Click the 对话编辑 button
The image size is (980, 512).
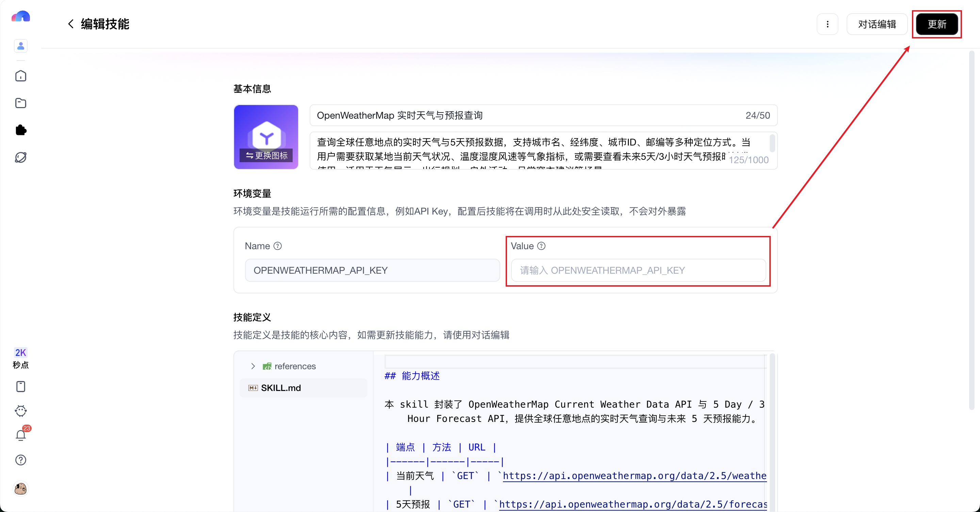click(877, 24)
